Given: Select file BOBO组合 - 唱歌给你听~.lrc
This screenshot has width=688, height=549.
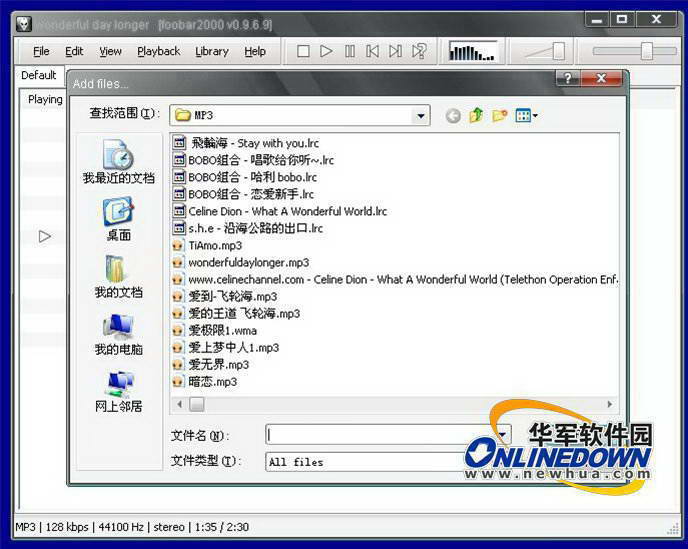Looking at the screenshot, I should coord(253,160).
